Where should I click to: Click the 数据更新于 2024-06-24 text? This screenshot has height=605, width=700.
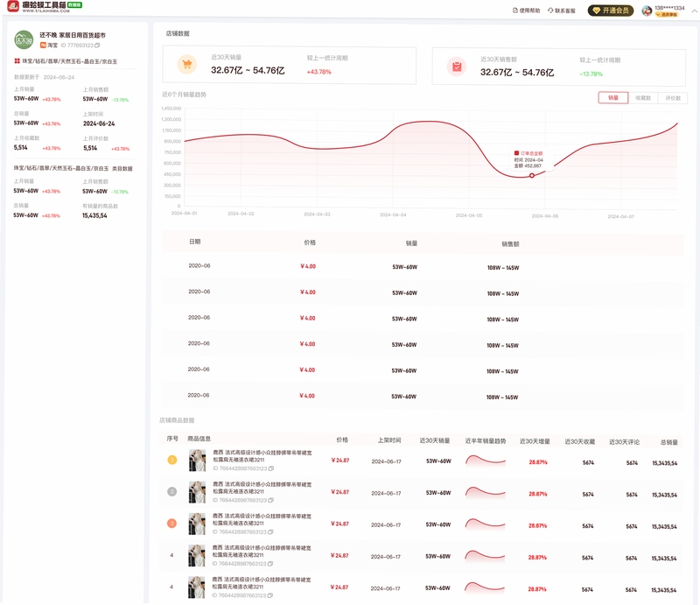point(45,77)
